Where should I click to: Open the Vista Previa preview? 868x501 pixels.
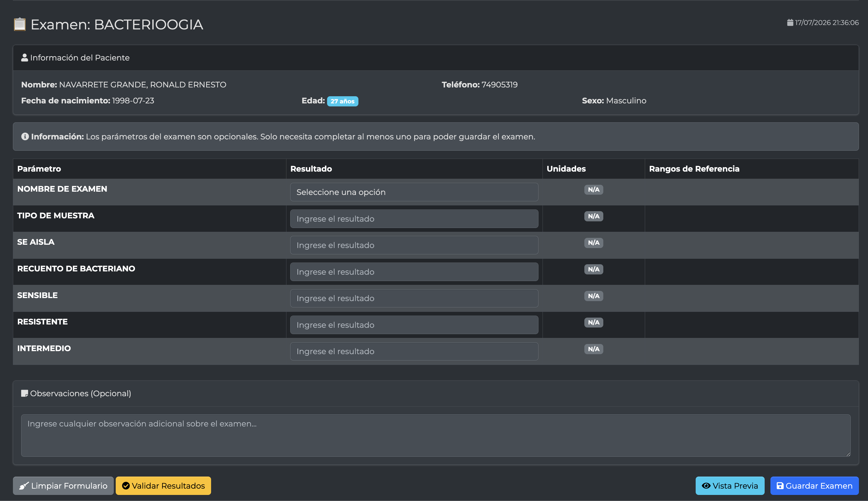[x=730, y=486]
